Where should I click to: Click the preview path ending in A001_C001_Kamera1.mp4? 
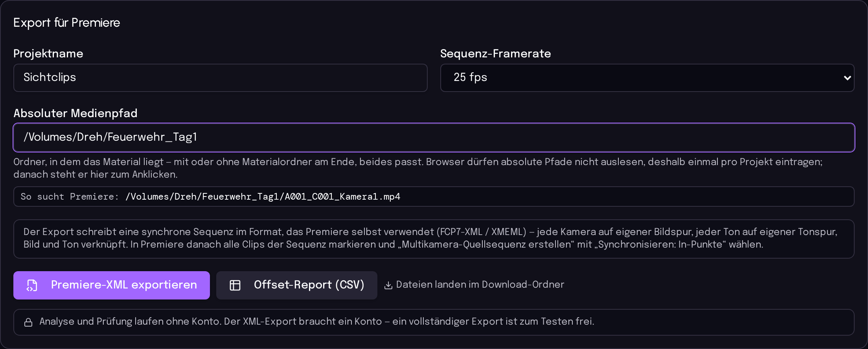click(263, 197)
